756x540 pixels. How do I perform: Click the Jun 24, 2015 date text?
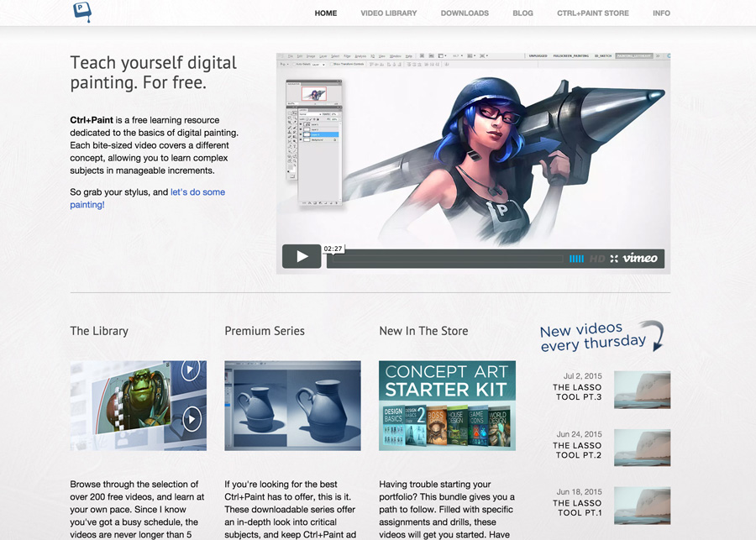580,434
